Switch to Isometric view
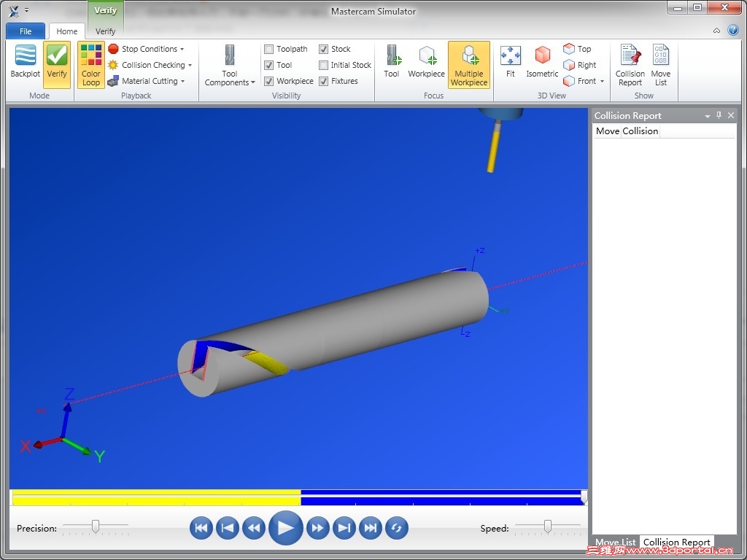747x560 pixels. pyautogui.click(x=542, y=64)
